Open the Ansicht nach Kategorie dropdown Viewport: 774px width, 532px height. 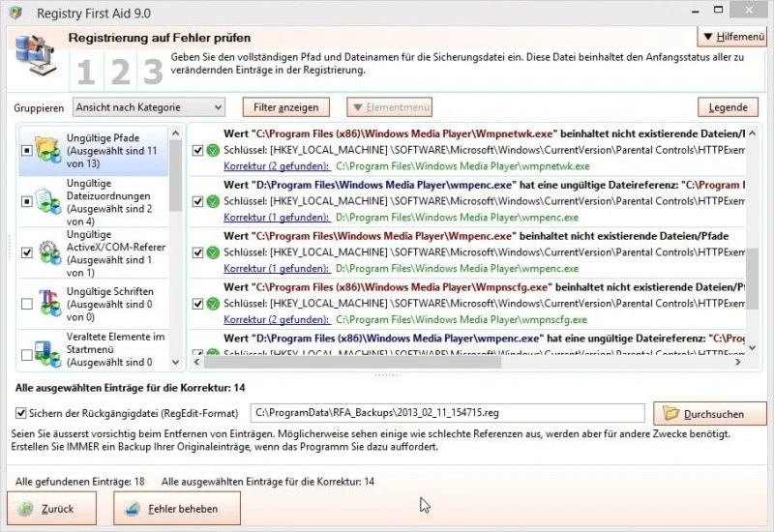149,107
